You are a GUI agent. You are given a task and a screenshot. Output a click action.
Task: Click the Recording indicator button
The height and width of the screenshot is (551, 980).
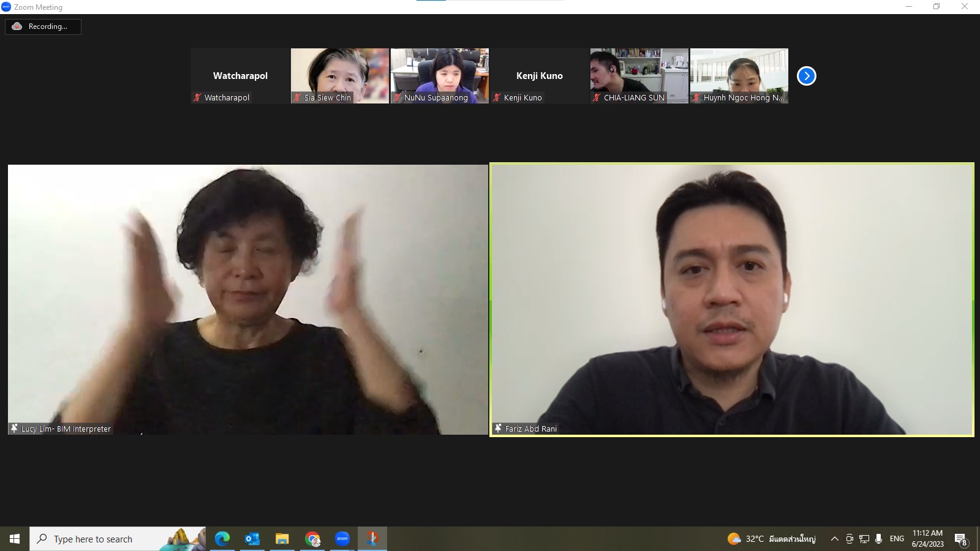tap(43, 26)
